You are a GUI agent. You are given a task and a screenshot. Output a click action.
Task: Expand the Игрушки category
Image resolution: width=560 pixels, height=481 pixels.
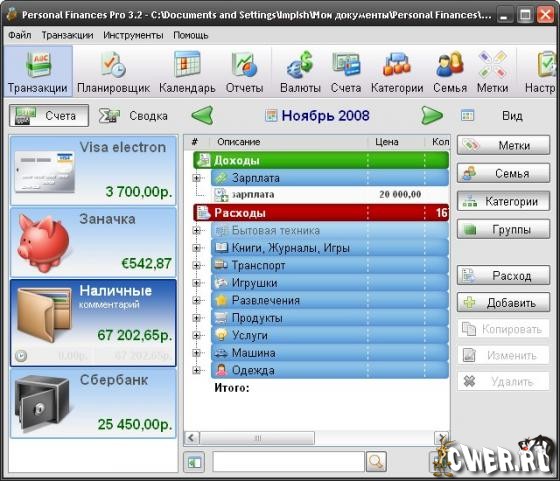(196, 282)
